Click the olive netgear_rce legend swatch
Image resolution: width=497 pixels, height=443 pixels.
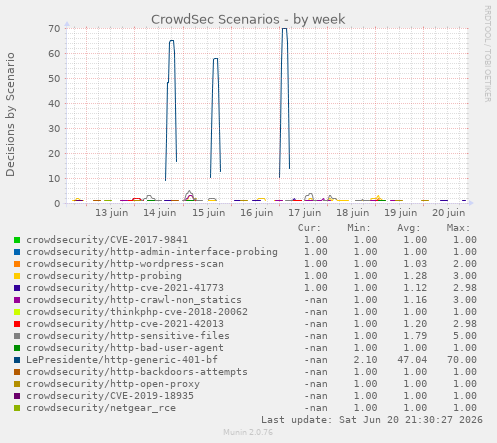17,408
